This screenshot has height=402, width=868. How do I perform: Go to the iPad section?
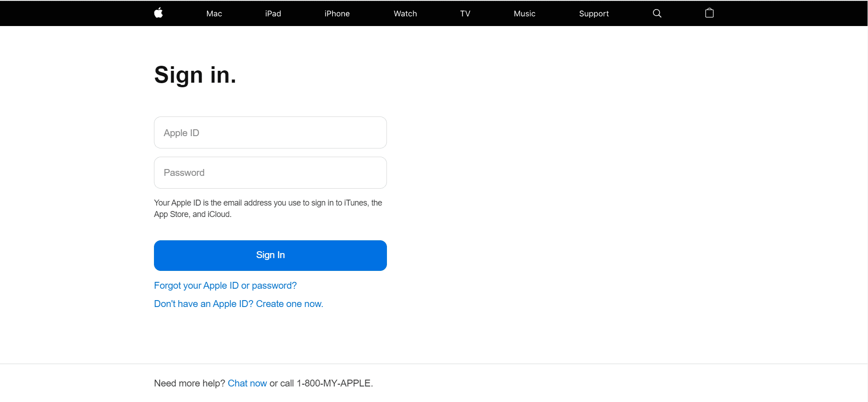click(273, 14)
